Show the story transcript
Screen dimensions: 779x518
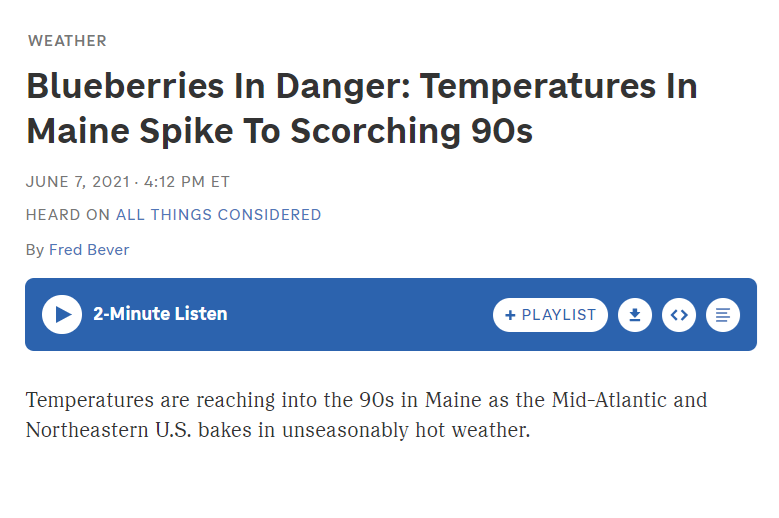(x=723, y=315)
